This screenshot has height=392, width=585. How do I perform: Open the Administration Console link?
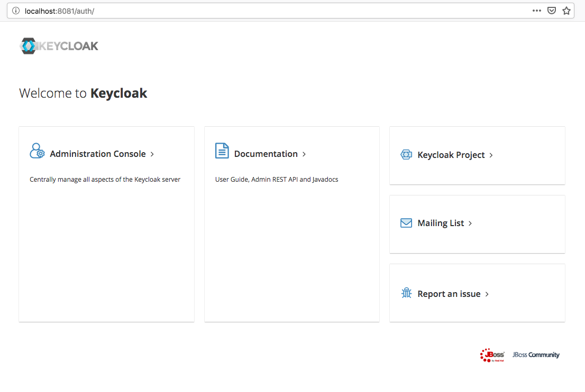tap(98, 154)
